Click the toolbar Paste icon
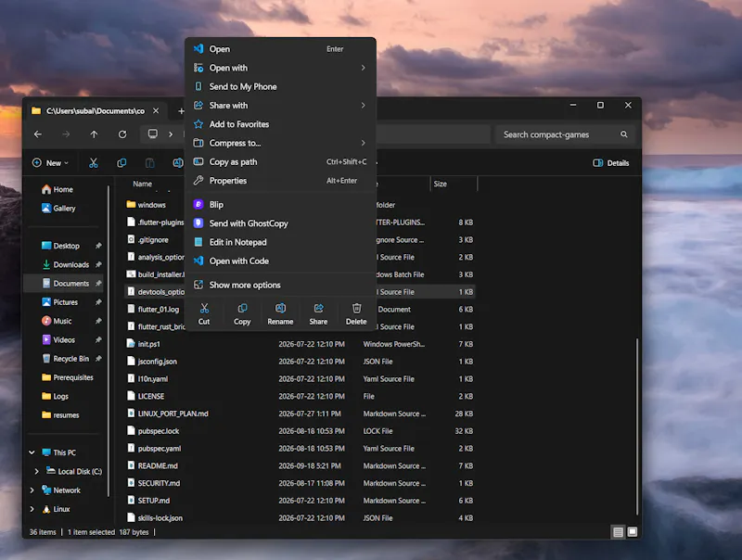The image size is (742, 560). [x=150, y=162]
